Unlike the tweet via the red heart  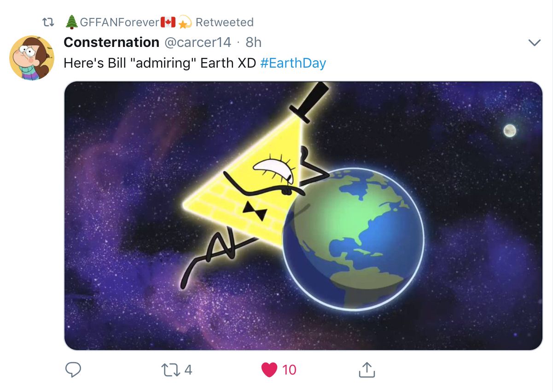[x=269, y=369]
